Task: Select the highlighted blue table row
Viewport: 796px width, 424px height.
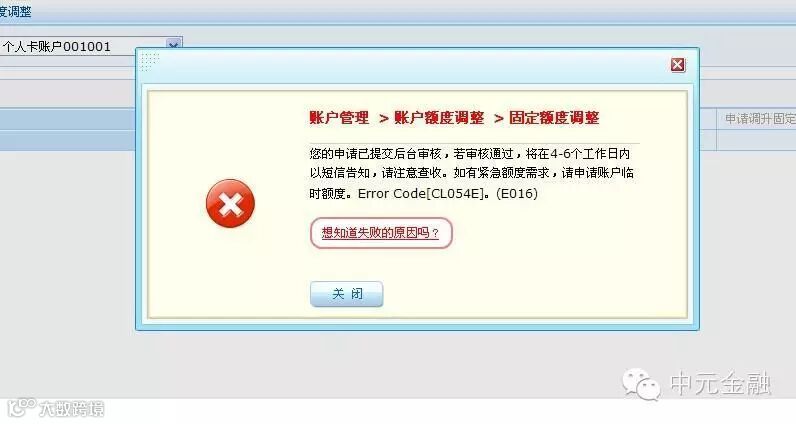Action: coord(68,119)
